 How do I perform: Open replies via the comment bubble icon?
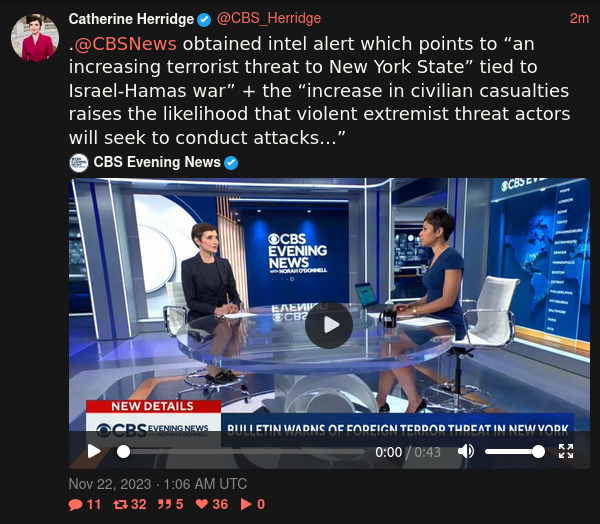coord(75,504)
